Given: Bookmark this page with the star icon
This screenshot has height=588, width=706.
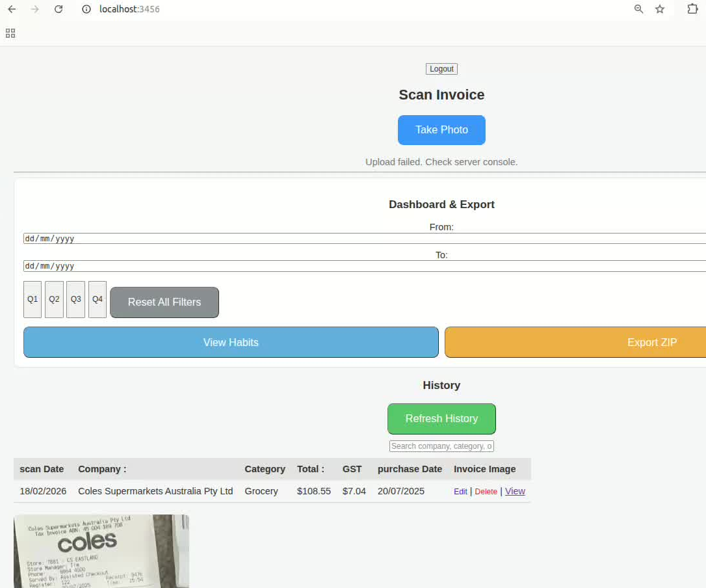Looking at the screenshot, I should click(660, 9).
